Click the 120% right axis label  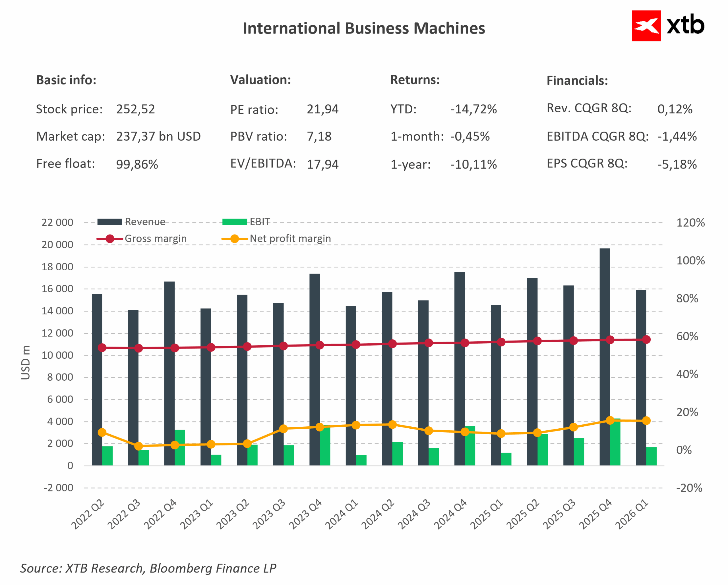(x=690, y=223)
